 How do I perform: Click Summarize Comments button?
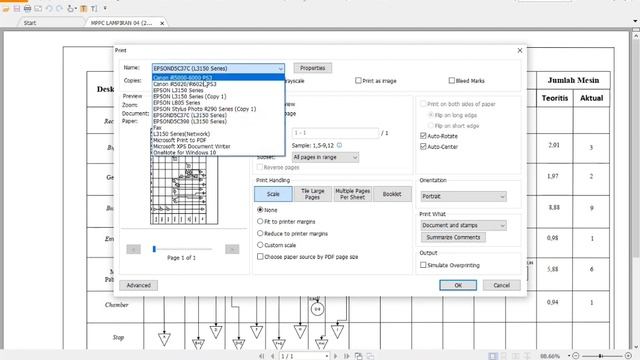(453, 237)
